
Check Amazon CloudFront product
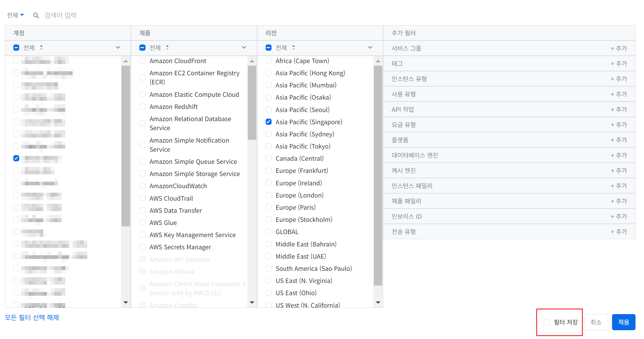tap(142, 61)
